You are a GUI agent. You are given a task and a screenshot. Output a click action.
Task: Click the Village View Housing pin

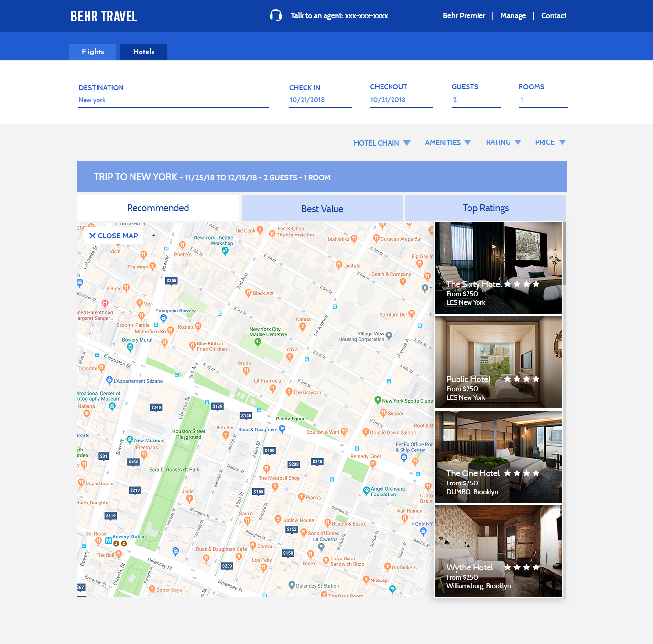[x=389, y=335]
